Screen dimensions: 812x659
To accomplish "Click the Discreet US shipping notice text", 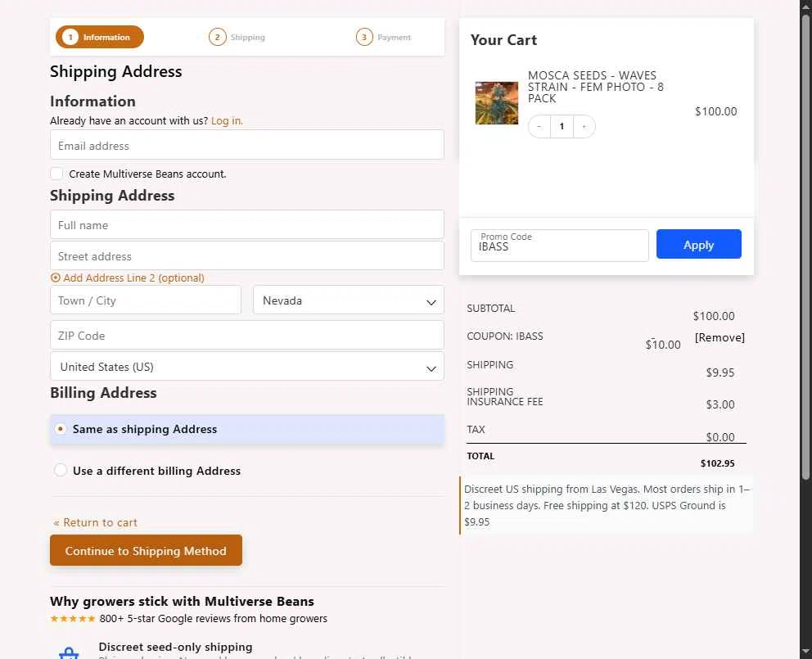I will tap(607, 505).
